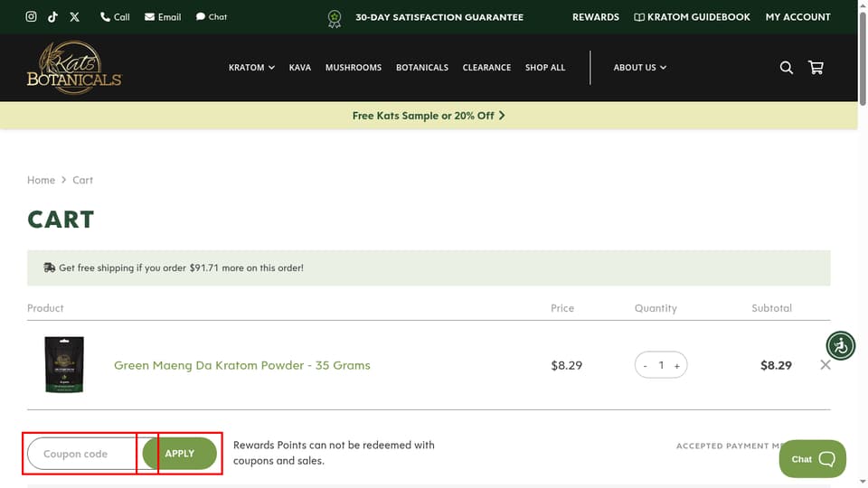Click the quantity value field
This screenshot has width=868, height=488.
[x=661, y=365]
